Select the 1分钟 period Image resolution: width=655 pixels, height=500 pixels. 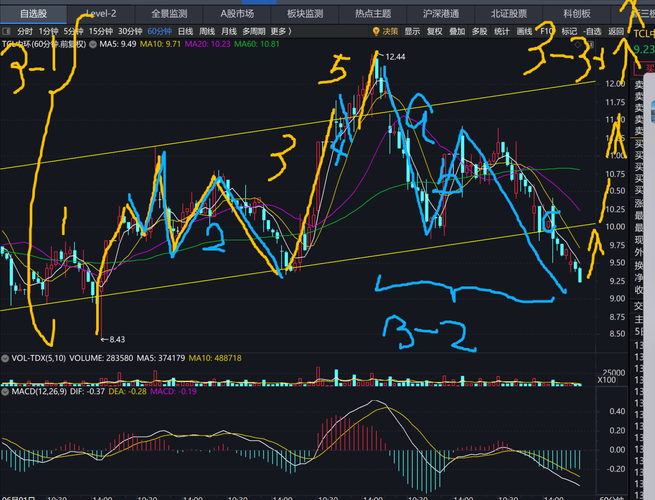pyautogui.click(x=48, y=31)
